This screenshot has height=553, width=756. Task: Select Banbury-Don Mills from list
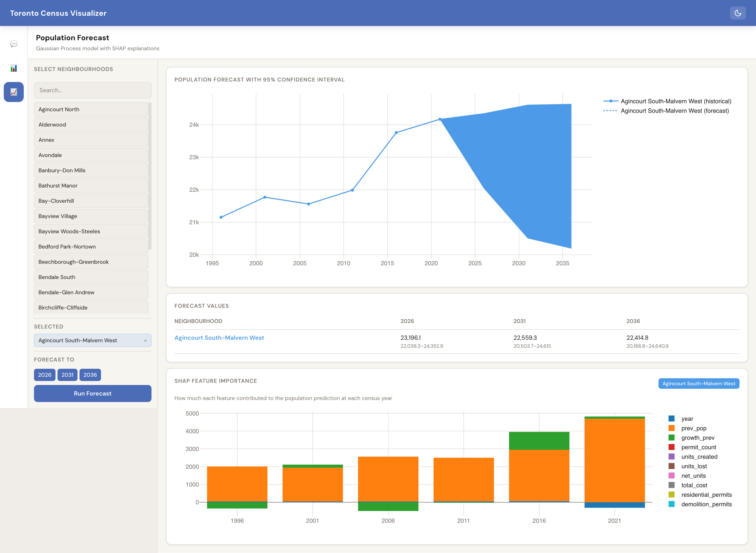(91, 170)
